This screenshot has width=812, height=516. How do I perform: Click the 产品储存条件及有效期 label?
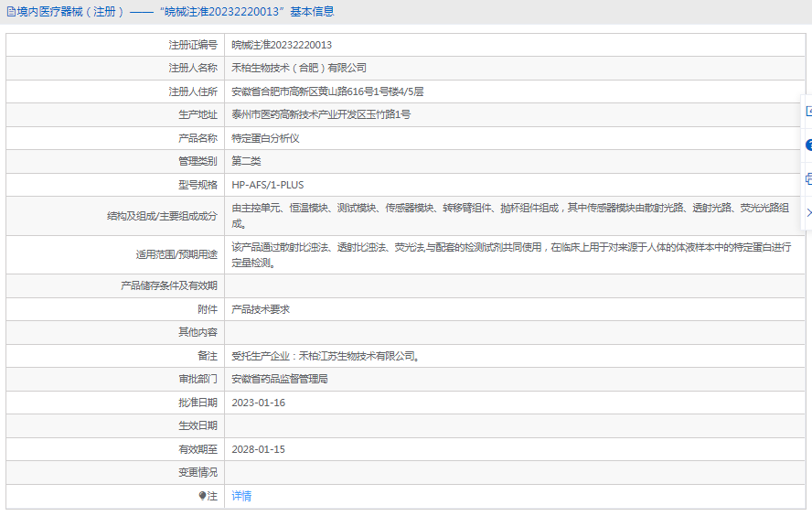tap(169, 285)
